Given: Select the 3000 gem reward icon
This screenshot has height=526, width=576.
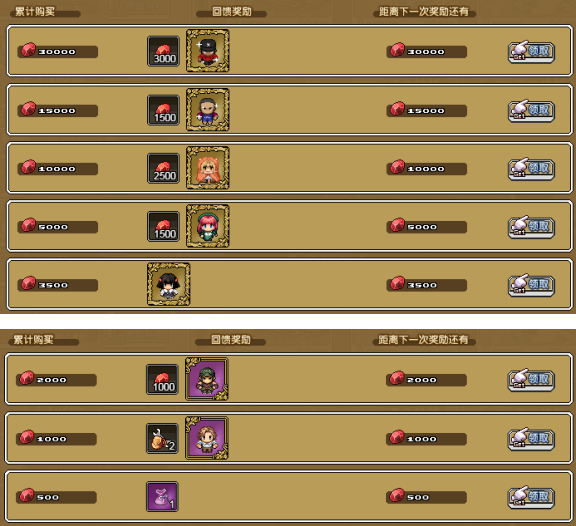Looking at the screenshot, I should point(163,51).
